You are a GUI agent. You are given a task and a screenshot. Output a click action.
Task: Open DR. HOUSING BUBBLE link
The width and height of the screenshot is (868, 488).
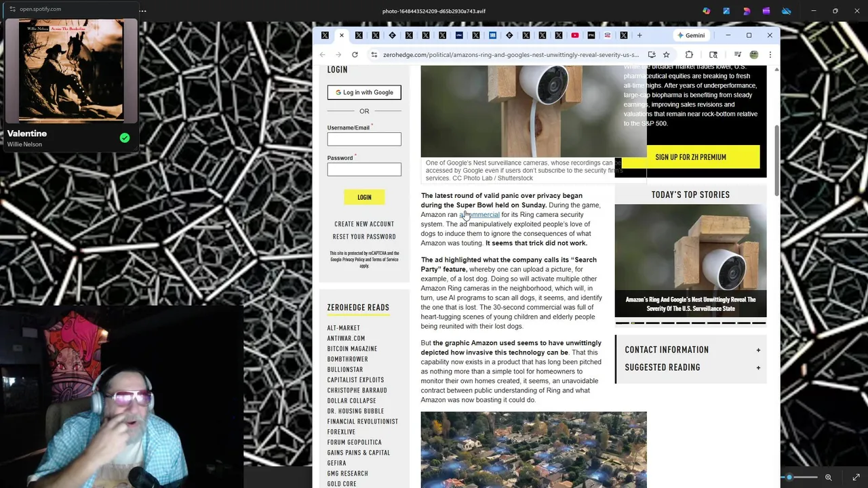click(x=355, y=411)
